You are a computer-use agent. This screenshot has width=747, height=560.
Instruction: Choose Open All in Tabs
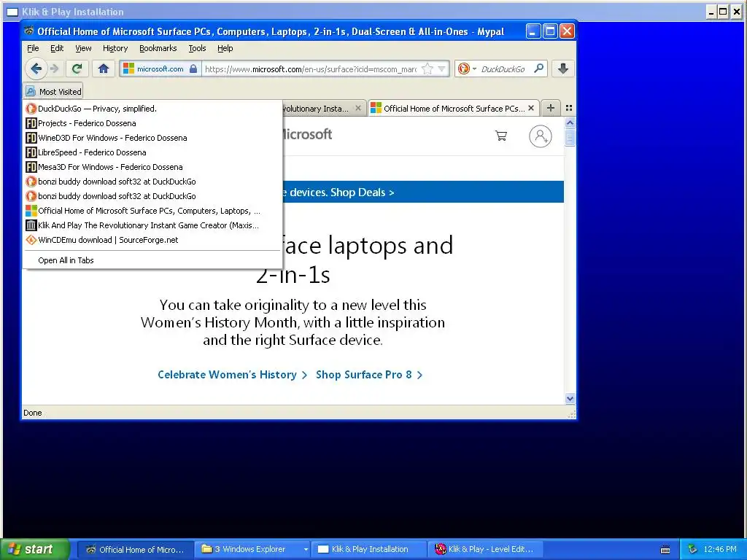(152, 260)
